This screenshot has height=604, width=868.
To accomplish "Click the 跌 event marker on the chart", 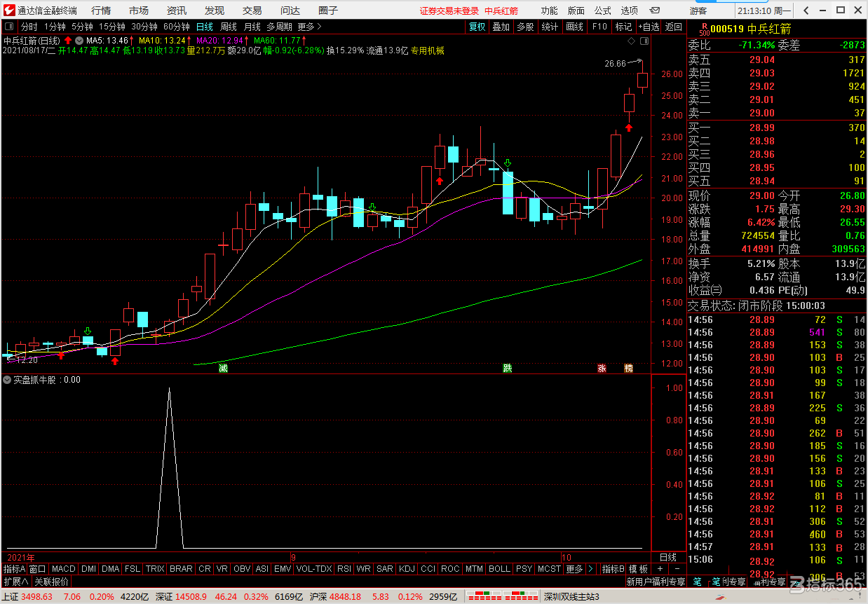I will tap(507, 368).
